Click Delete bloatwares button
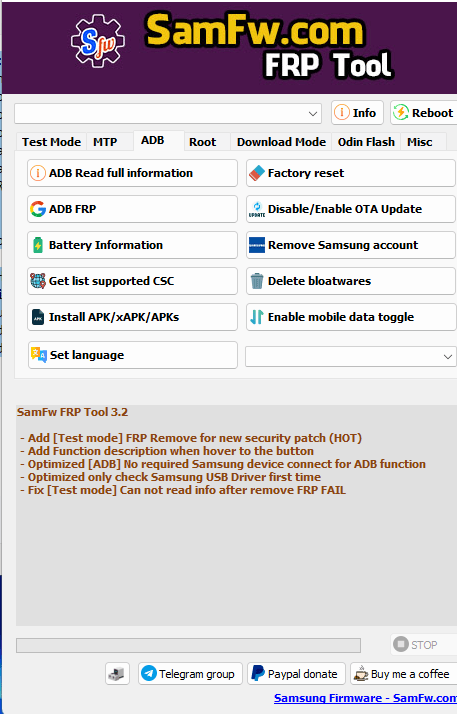This screenshot has width=457, height=714. (x=351, y=281)
